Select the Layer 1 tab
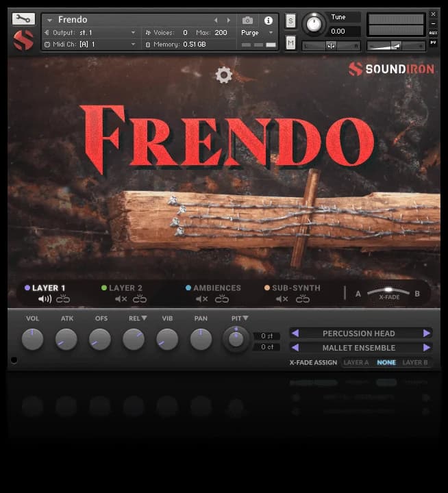Image resolution: width=448 pixels, height=493 pixels. [x=45, y=288]
